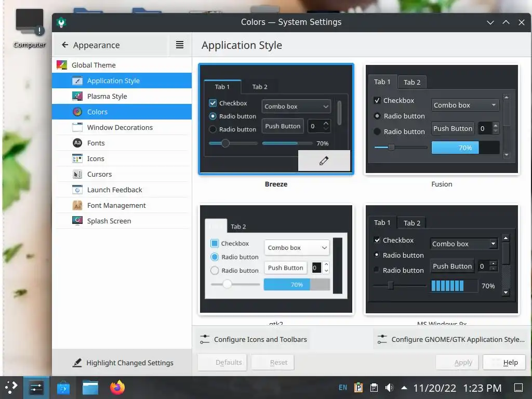Click the Global Theme icon
532x399 pixels.
62,65
